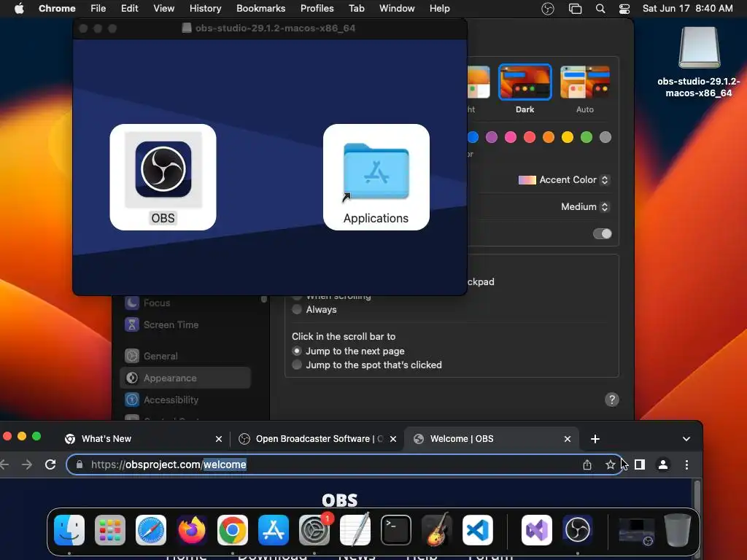Open the obs-studio-29.1.2 disk image on desktop
747x560 pixels.
tap(699, 47)
